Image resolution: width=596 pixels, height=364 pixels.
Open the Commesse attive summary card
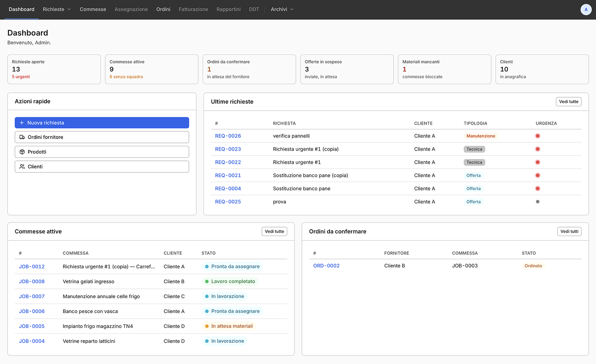point(152,69)
